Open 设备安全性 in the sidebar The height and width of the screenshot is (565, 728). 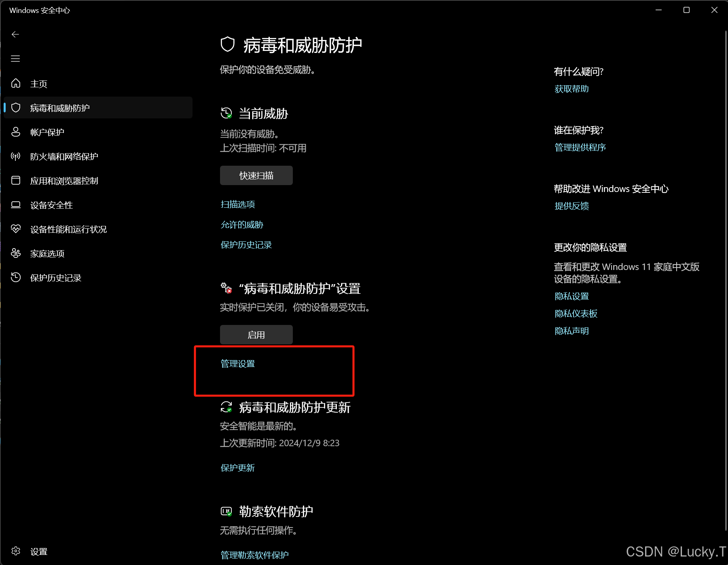(x=97, y=205)
